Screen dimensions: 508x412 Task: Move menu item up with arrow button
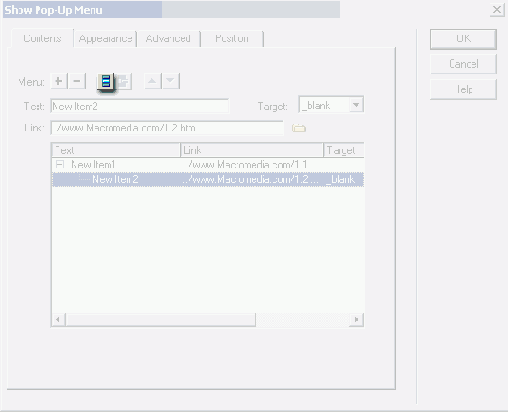(153, 81)
